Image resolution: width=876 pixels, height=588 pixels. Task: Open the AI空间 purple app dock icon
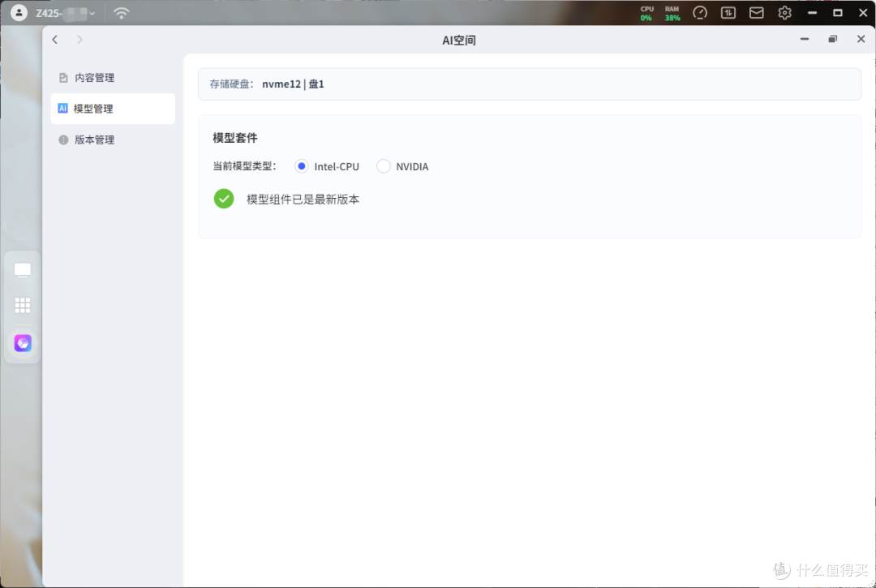[x=23, y=343]
